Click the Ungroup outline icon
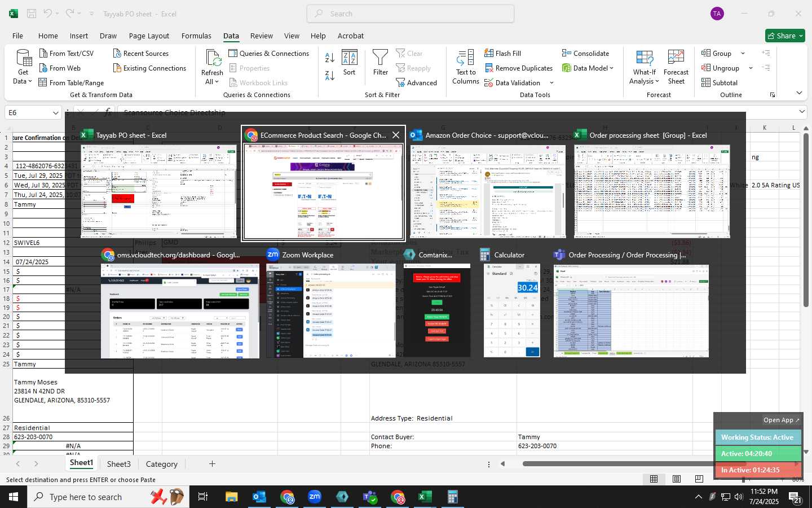Screen dimensions: 812x508 pyautogui.click(x=706, y=68)
